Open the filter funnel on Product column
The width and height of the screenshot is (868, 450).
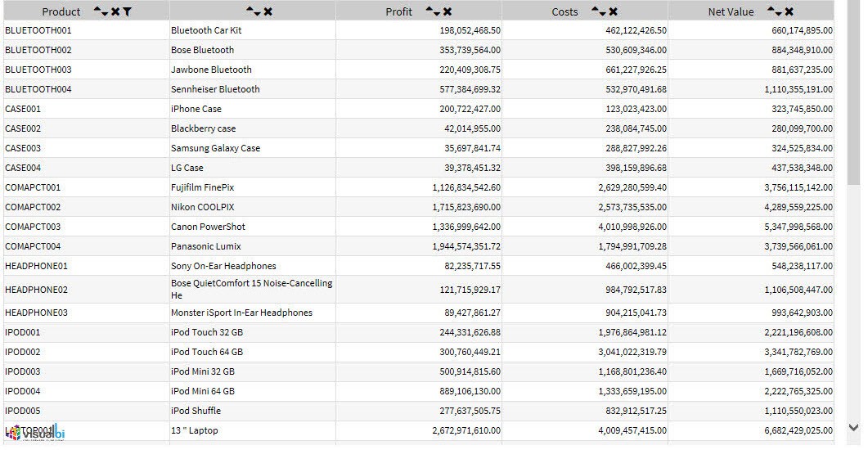[127, 11]
